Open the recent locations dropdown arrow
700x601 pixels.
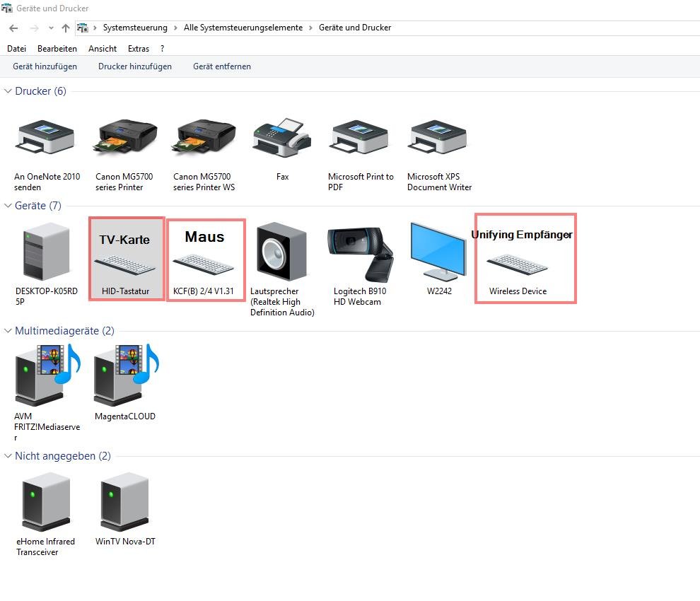pos(51,28)
